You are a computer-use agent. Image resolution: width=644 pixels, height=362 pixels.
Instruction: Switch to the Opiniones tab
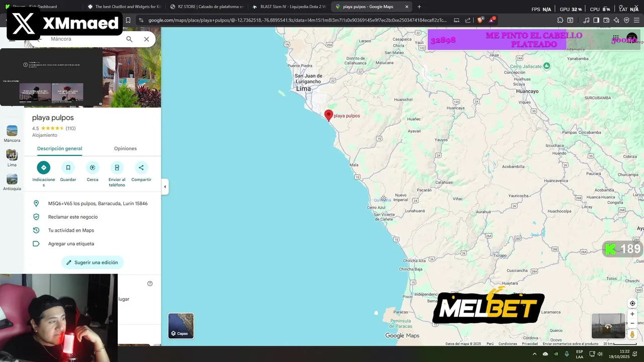(125, 148)
